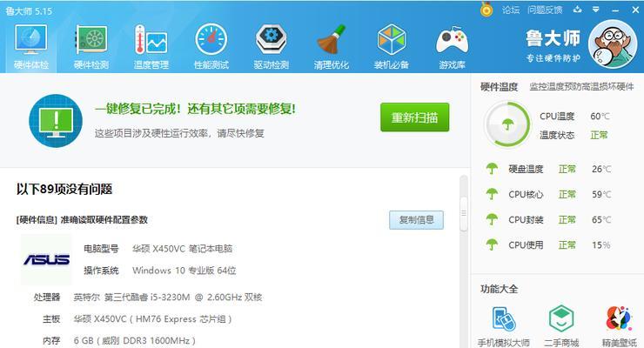Open 手机模拟大师 phone emulator
The width and height of the screenshot is (644, 348).
point(504,326)
